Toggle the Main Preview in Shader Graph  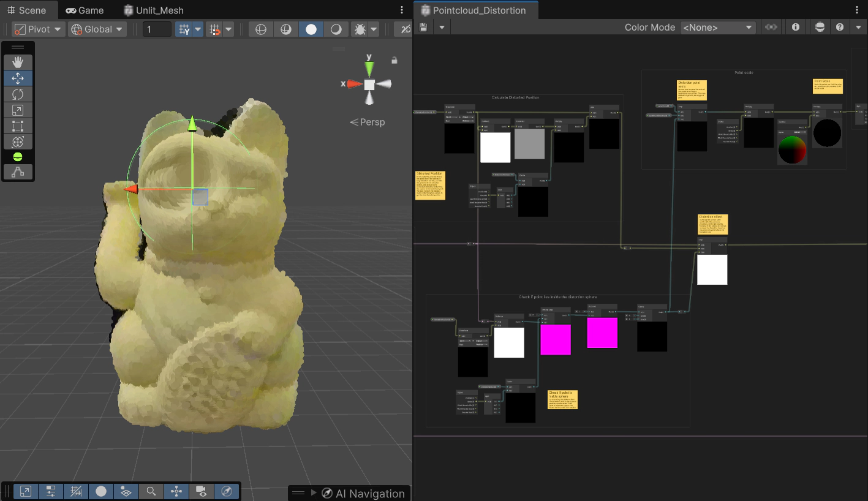point(820,26)
